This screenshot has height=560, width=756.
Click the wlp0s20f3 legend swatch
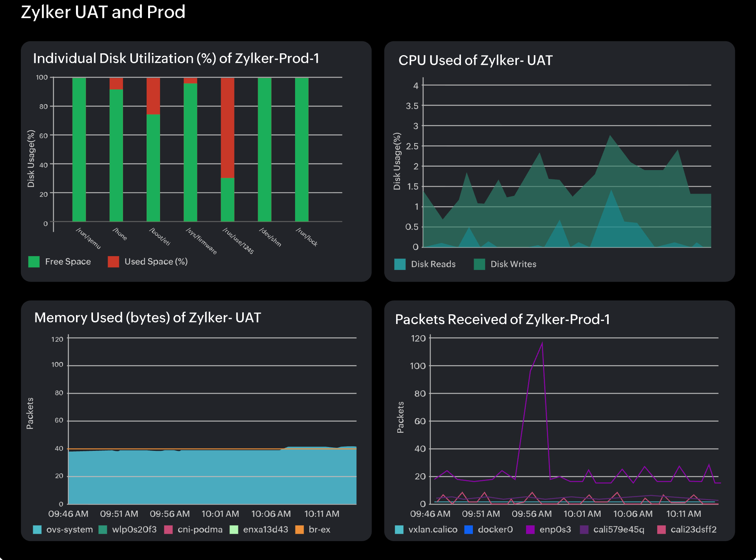(x=103, y=530)
